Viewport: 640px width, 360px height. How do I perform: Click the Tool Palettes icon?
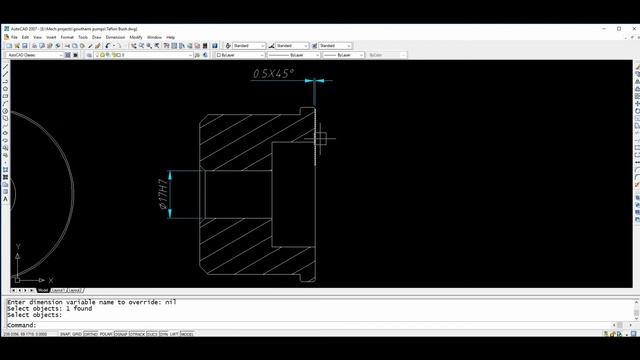point(182,46)
